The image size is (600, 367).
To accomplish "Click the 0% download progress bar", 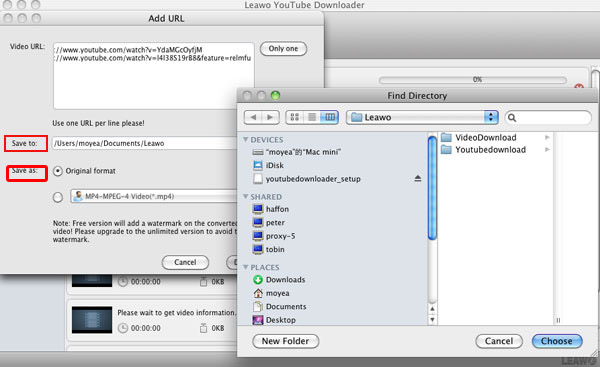I will [x=473, y=80].
